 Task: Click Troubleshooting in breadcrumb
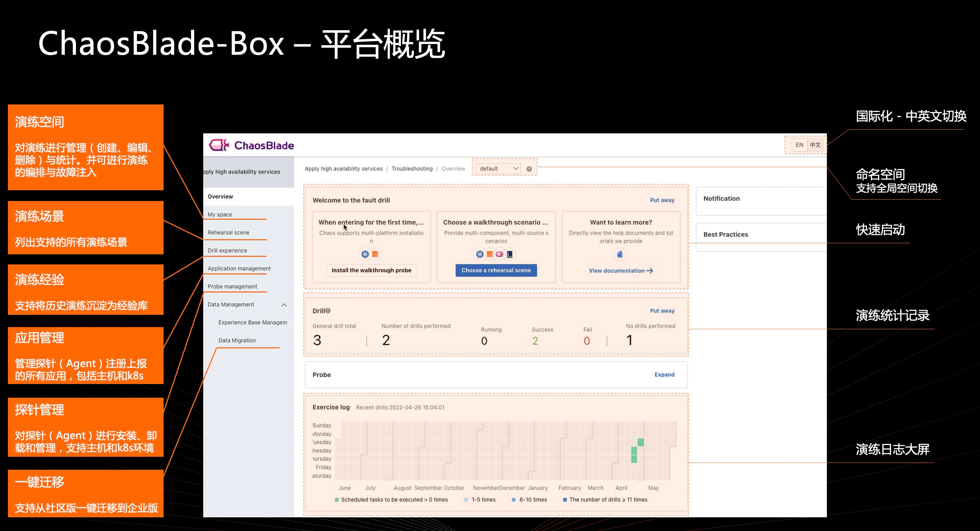tap(411, 169)
